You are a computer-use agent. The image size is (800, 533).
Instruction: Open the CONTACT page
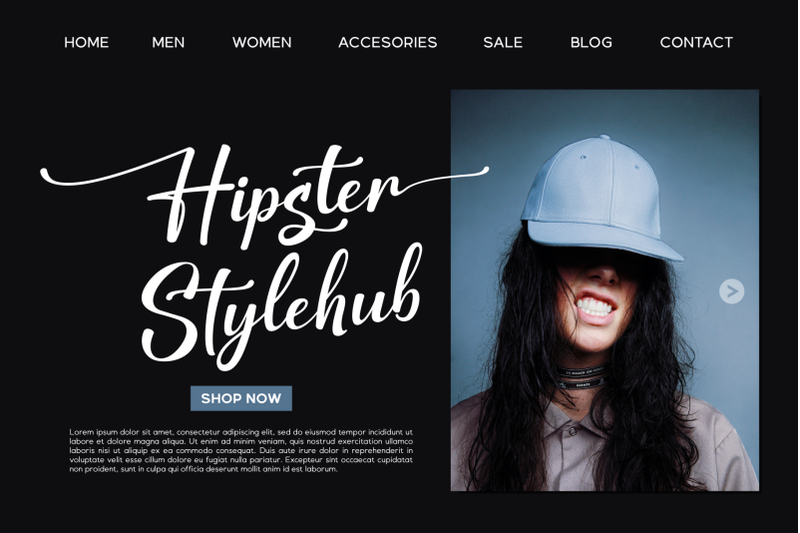click(x=696, y=42)
